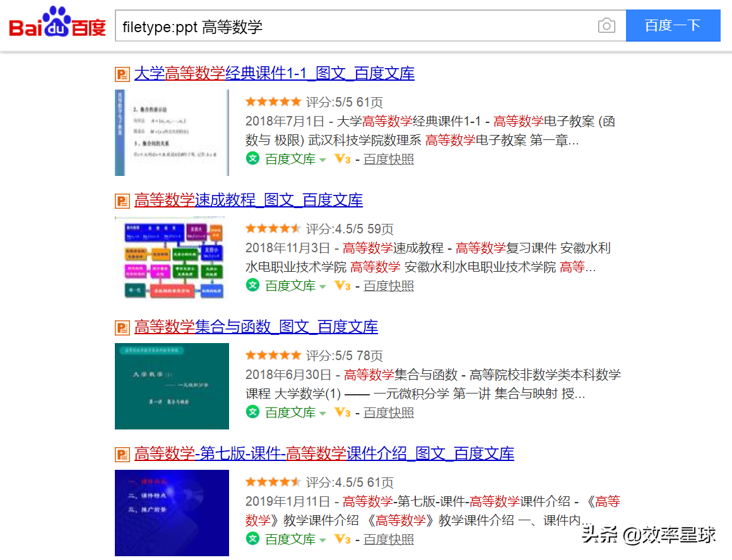Click V3 badge in 2018年7月1日 result

(343, 159)
